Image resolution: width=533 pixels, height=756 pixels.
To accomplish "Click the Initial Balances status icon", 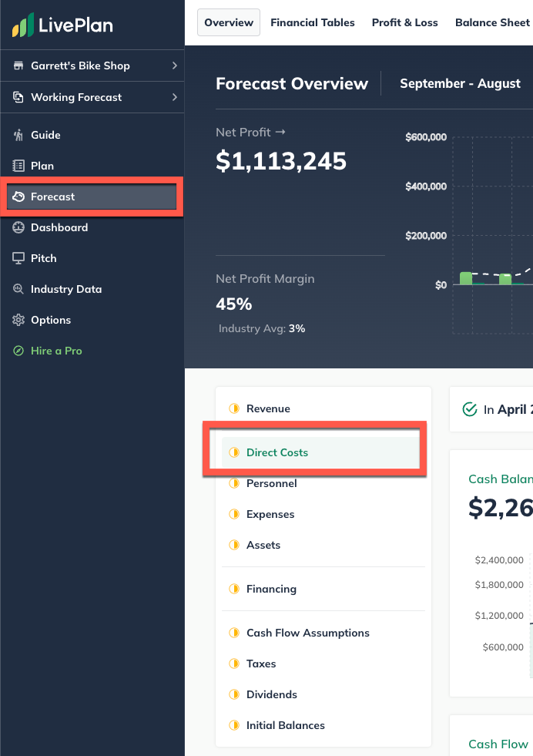I will 234,725.
